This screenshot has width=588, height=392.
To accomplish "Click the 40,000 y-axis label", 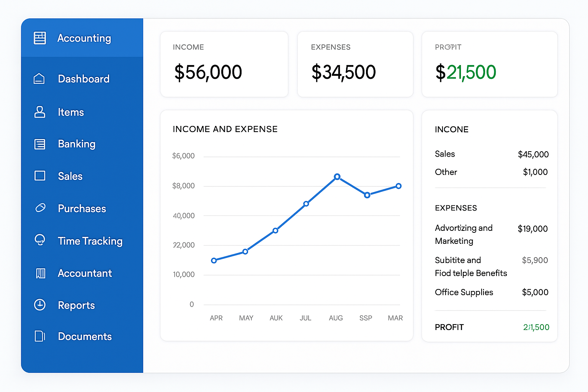I will (184, 216).
